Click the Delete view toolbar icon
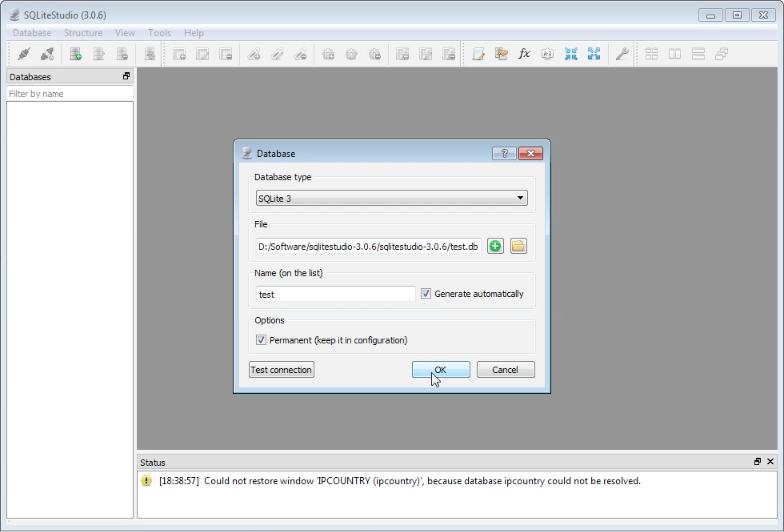 pyautogui.click(x=449, y=54)
